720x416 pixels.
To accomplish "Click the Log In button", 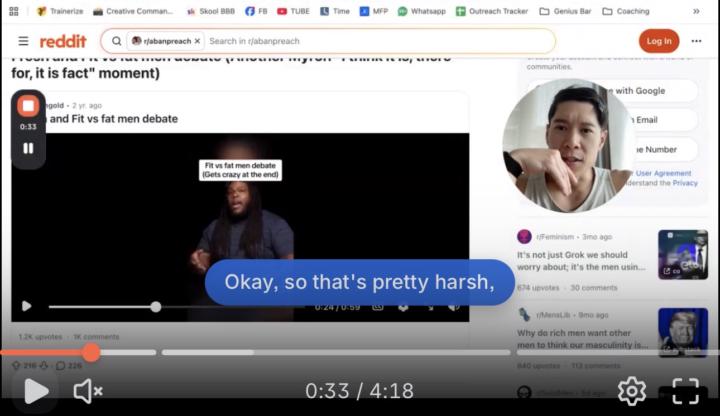I will 659,41.
